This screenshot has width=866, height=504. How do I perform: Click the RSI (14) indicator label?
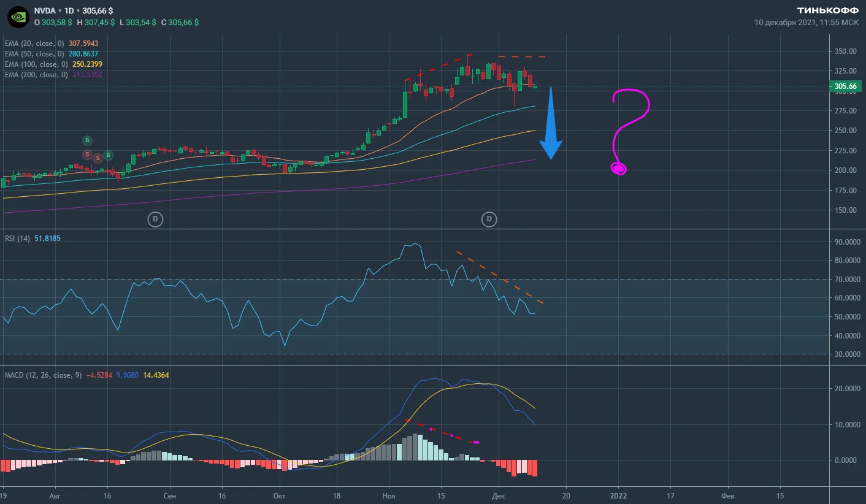coord(17,238)
